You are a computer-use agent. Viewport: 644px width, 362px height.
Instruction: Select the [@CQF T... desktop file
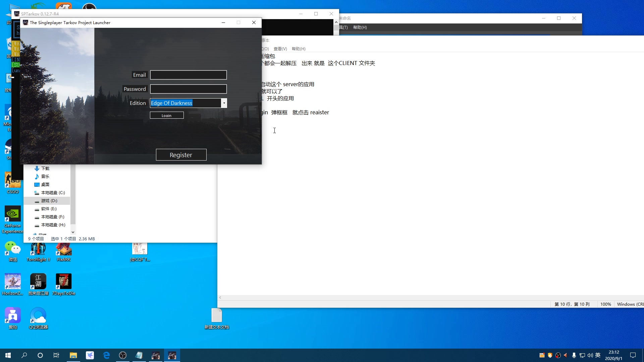(x=140, y=252)
